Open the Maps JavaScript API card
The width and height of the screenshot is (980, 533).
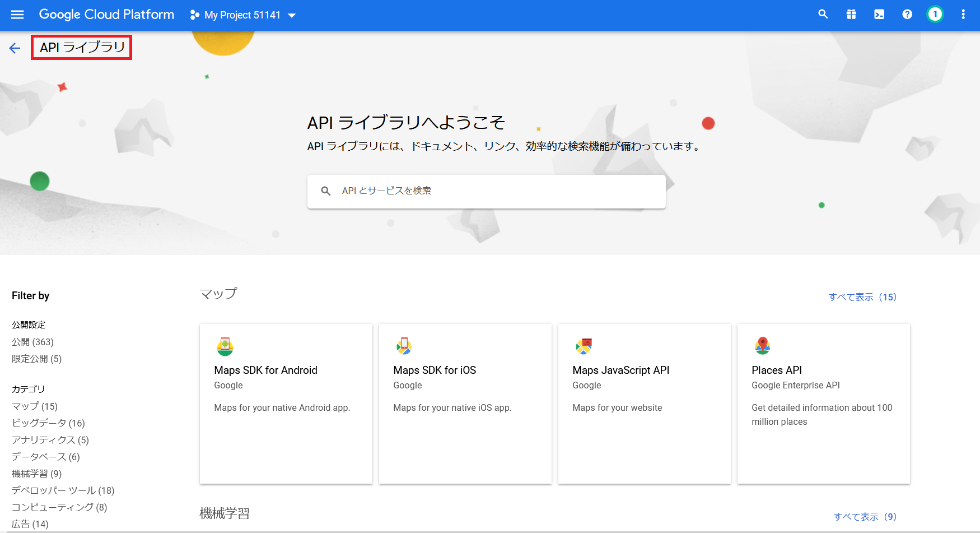point(645,404)
